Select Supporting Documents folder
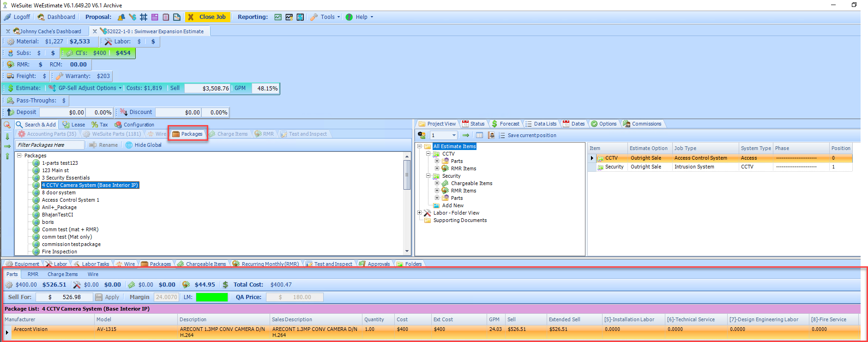The width and height of the screenshot is (868, 342). (x=460, y=220)
